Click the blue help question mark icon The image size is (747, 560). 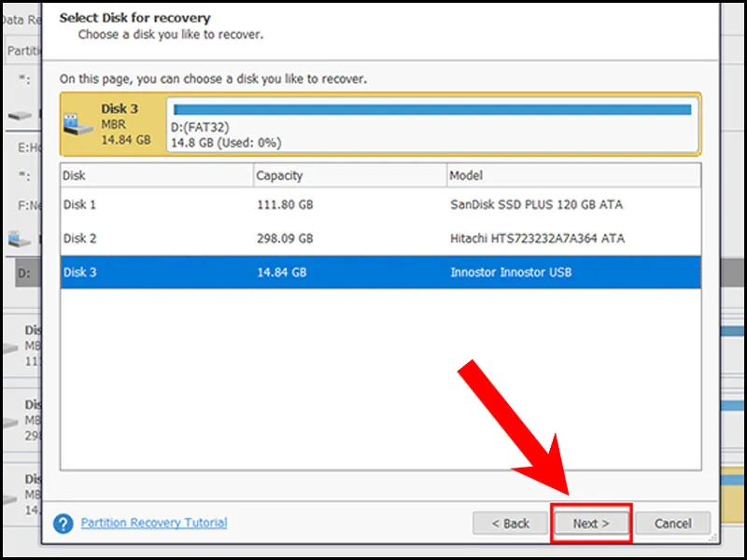[x=63, y=524]
